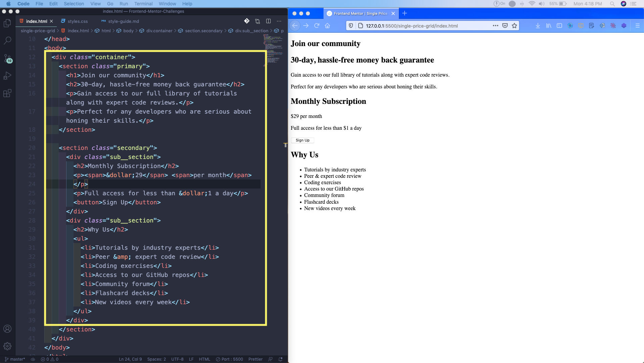
Task: Click the Firefox address bar URL
Action: coord(412,26)
